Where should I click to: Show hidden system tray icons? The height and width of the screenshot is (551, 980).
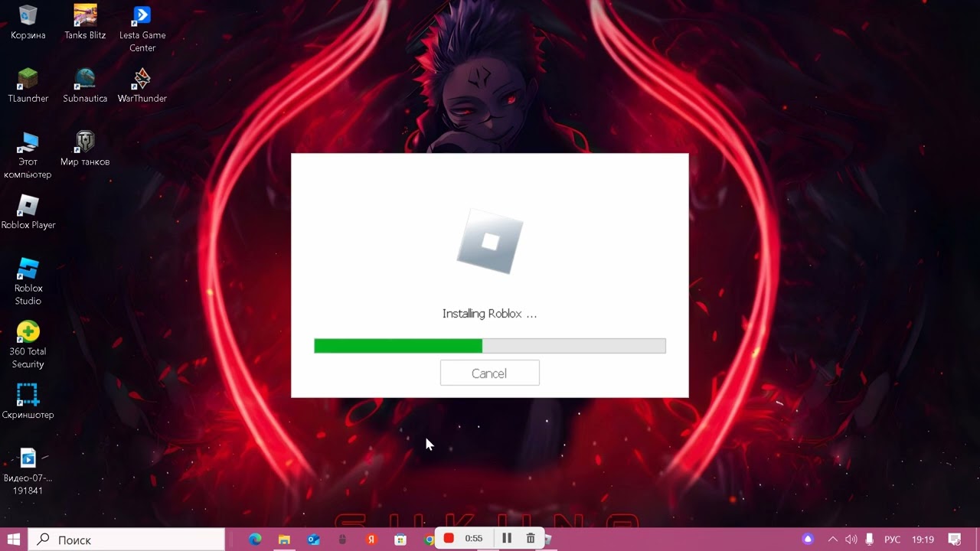tap(833, 540)
